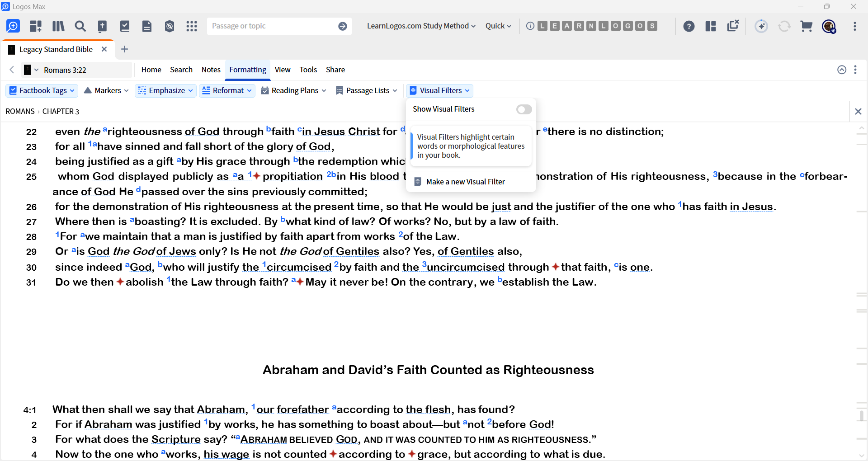Screen dimensions: 868x461
Task: Click Abraham link in verse 4:1
Action: pyautogui.click(x=221, y=409)
